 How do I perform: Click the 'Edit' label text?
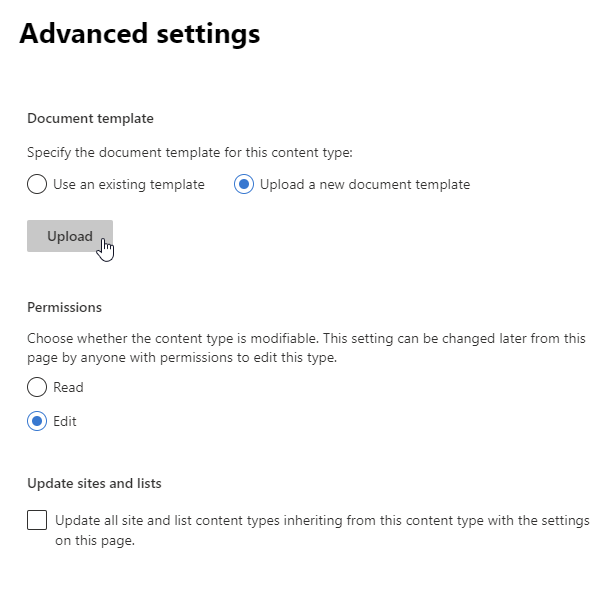pos(65,422)
